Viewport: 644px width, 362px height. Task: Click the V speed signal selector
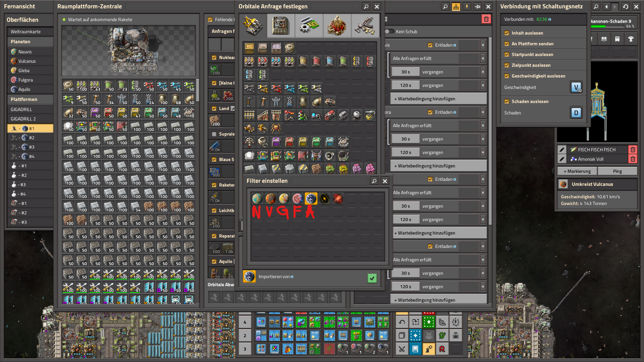(576, 87)
